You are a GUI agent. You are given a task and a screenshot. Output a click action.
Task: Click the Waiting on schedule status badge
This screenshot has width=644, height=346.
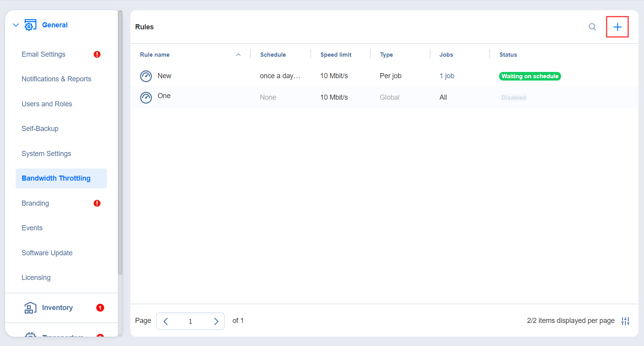pos(530,76)
